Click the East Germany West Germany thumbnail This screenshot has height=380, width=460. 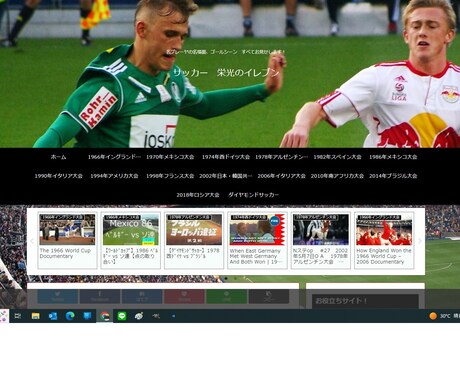point(257,229)
